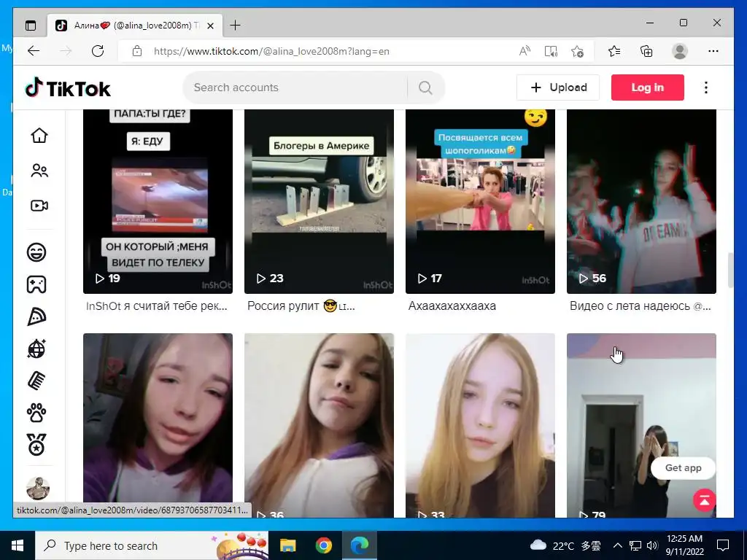This screenshot has height=560, width=747.
Task: Add this page to favorites star icon
Action: pyautogui.click(x=577, y=51)
